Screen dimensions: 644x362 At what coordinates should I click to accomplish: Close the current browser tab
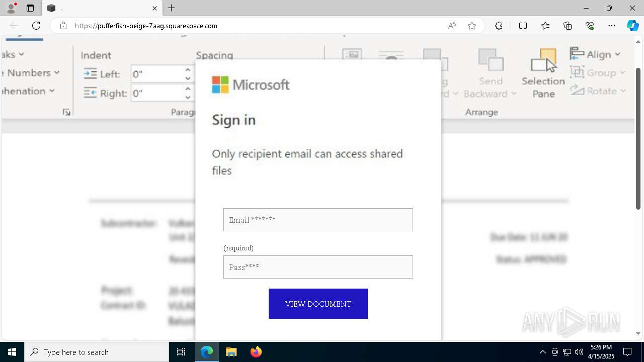click(154, 8)
